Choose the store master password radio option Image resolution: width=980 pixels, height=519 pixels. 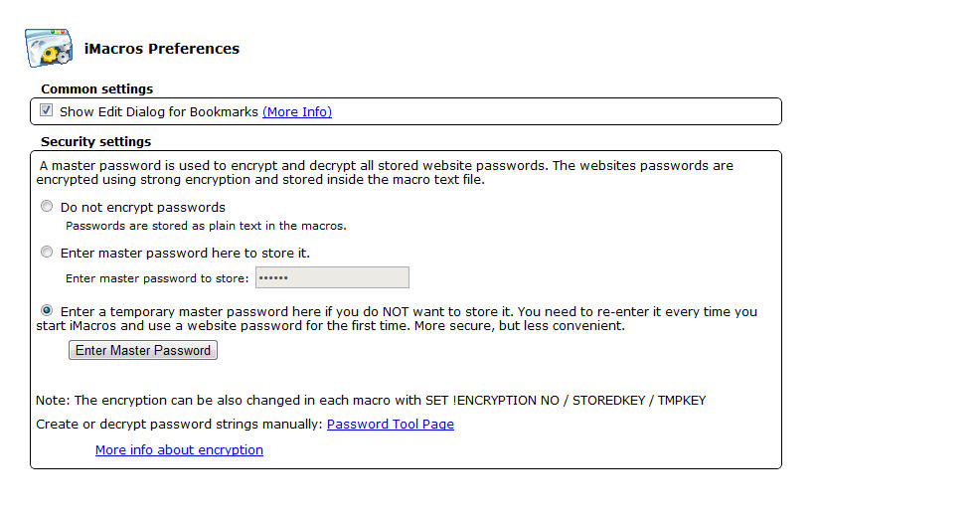pos(47,252)
